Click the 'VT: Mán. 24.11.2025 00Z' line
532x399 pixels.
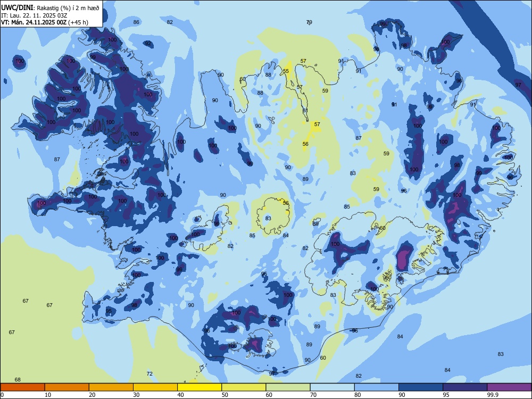34,22
